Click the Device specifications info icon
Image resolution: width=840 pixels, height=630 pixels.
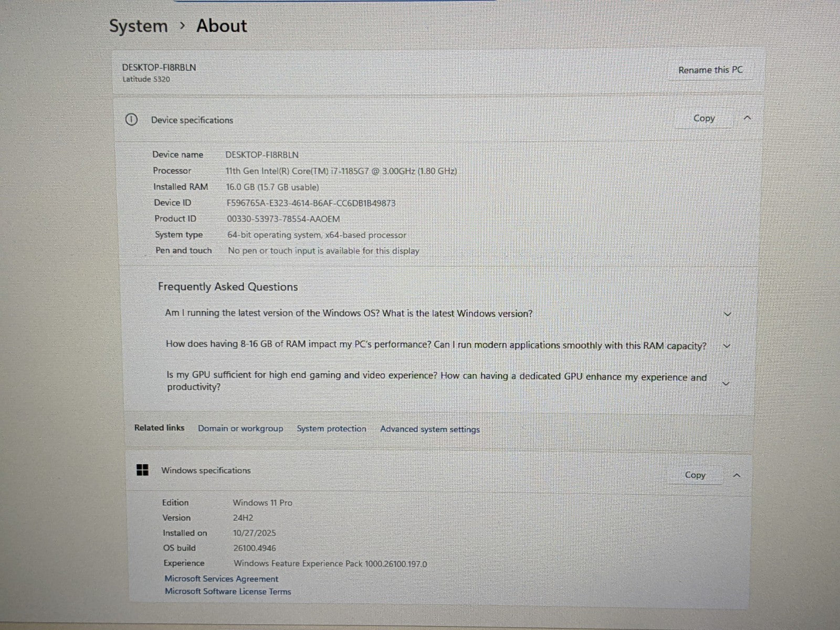point(131,120)
